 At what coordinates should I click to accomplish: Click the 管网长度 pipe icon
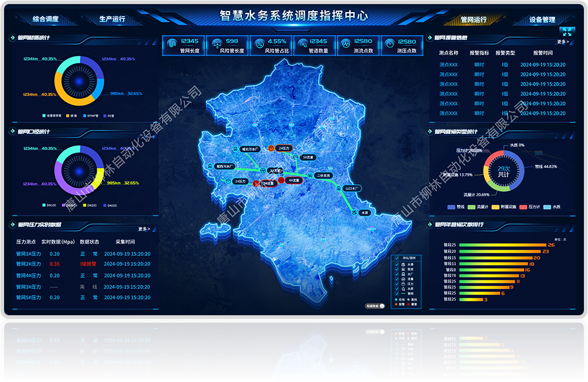pyautogui.click(x=172, y=44)
